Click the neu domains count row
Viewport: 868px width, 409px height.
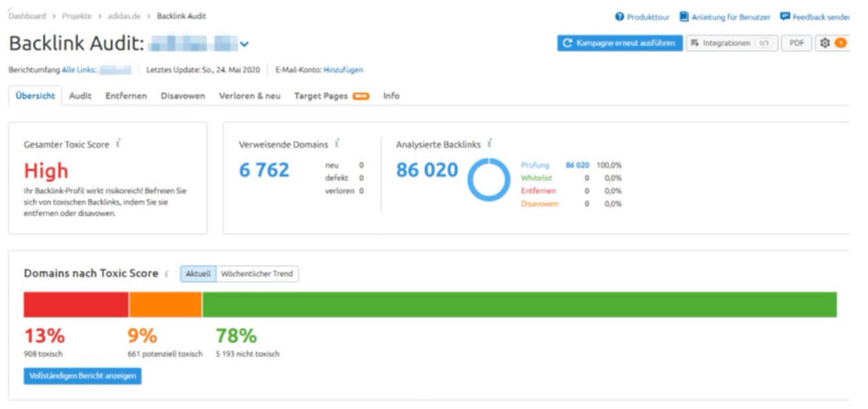click(344, 165)
